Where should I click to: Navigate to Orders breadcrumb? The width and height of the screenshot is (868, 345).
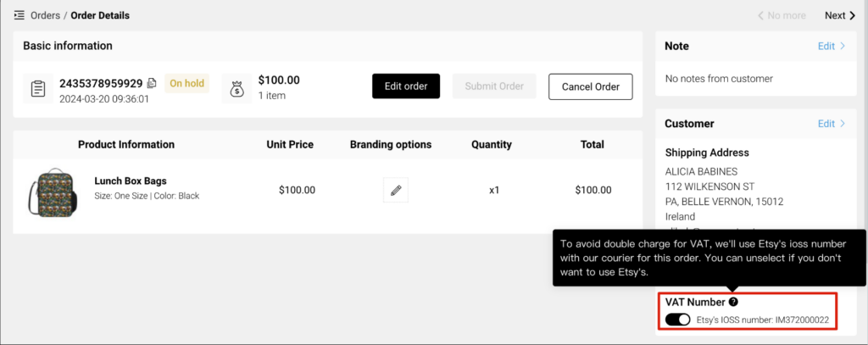[x=46, y=15]
